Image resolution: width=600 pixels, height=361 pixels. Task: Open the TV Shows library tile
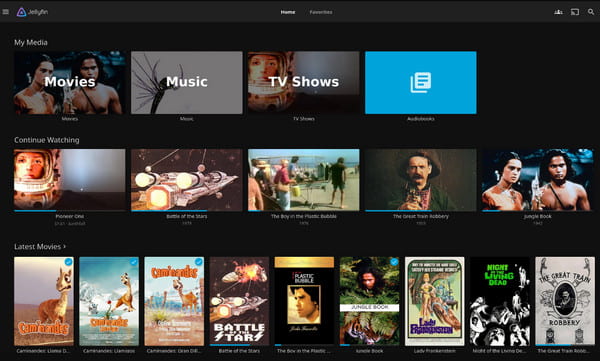tap(303, 83)
